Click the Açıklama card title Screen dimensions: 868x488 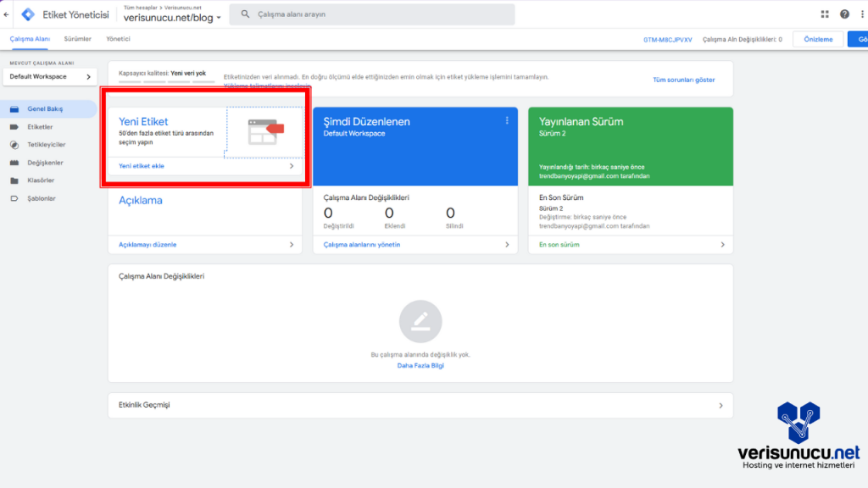141,200
